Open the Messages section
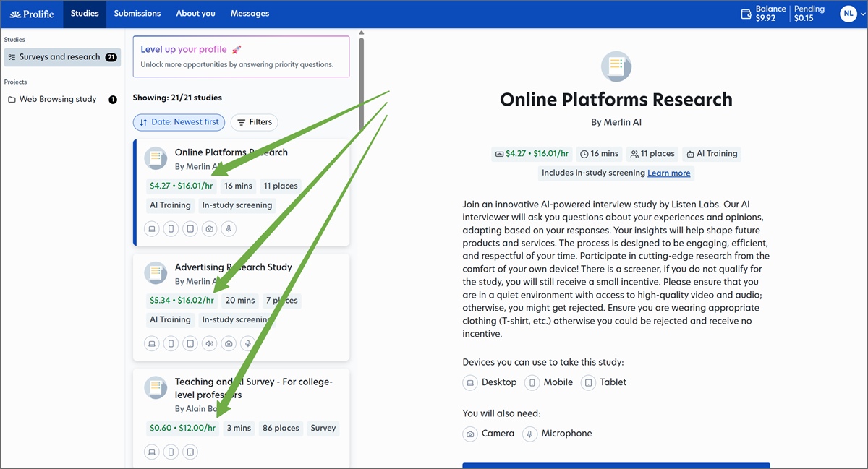 click(250, 13)
